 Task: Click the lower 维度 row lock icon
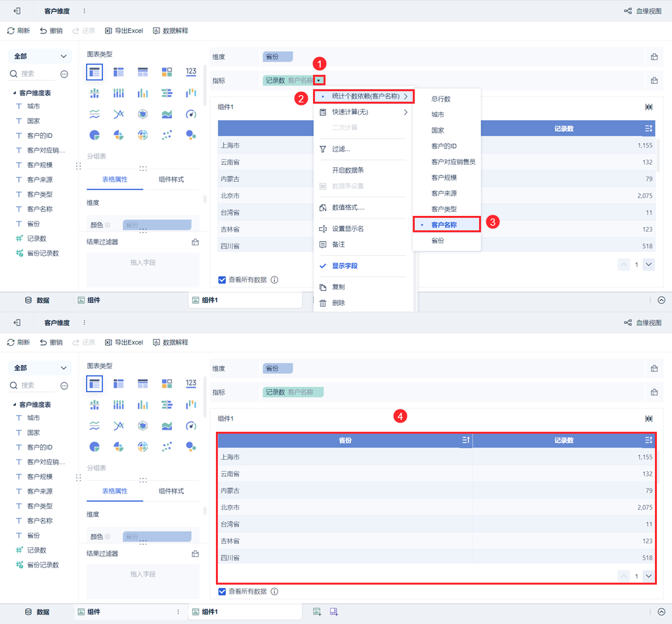click(654, 368)
